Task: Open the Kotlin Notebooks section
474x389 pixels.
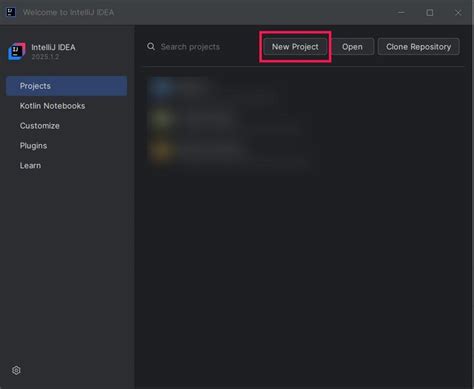Action: tap(66, 106)
